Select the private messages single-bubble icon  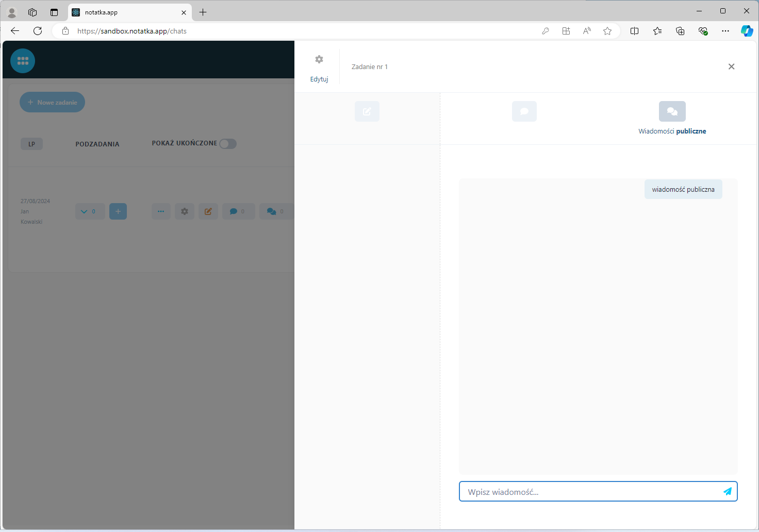pos(524,111)
